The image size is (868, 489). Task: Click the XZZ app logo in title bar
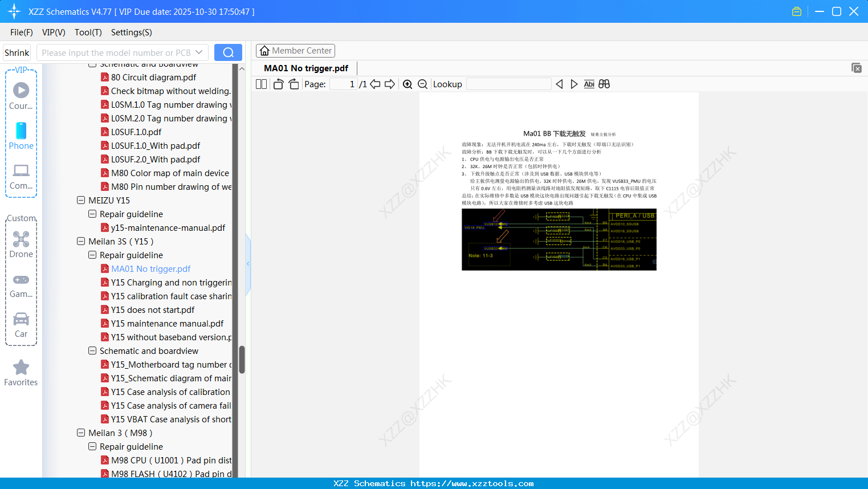pyautogui.click(x=14, y=11)
